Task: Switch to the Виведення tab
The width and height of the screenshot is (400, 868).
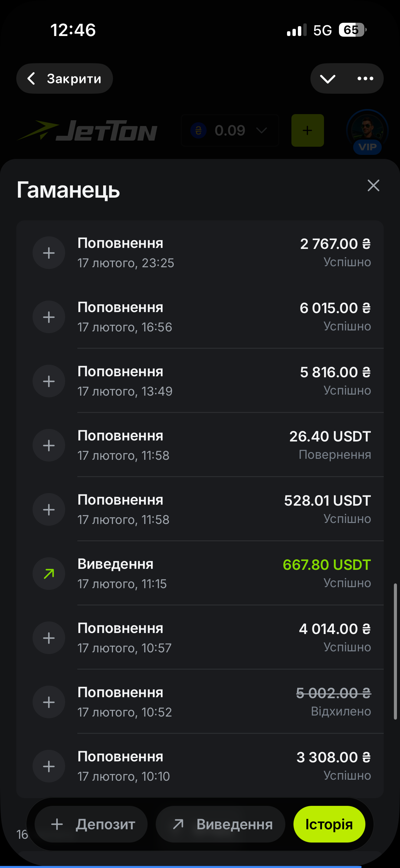Action: pos(221,824)
